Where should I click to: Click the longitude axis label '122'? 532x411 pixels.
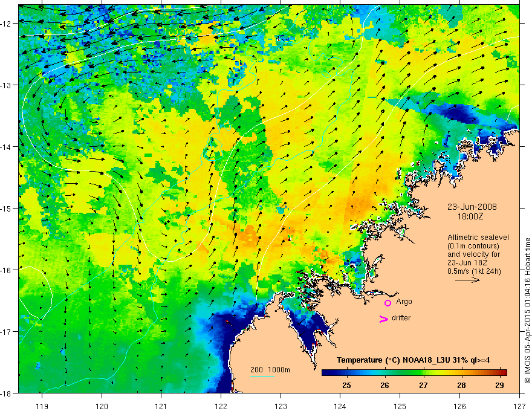(221, 406)
